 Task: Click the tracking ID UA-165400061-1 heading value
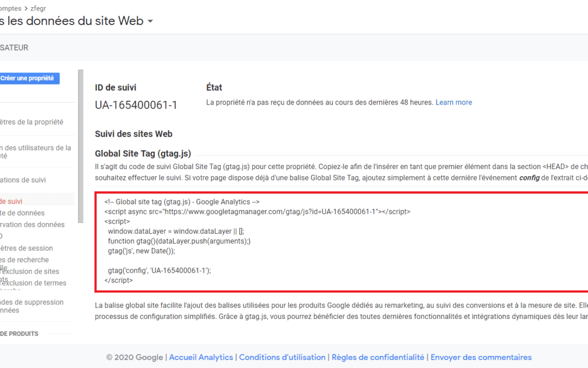136,105
